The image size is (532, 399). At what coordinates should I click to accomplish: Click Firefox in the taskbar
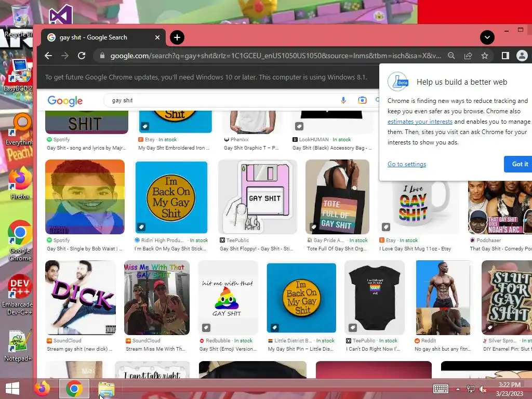coord(42,389)
